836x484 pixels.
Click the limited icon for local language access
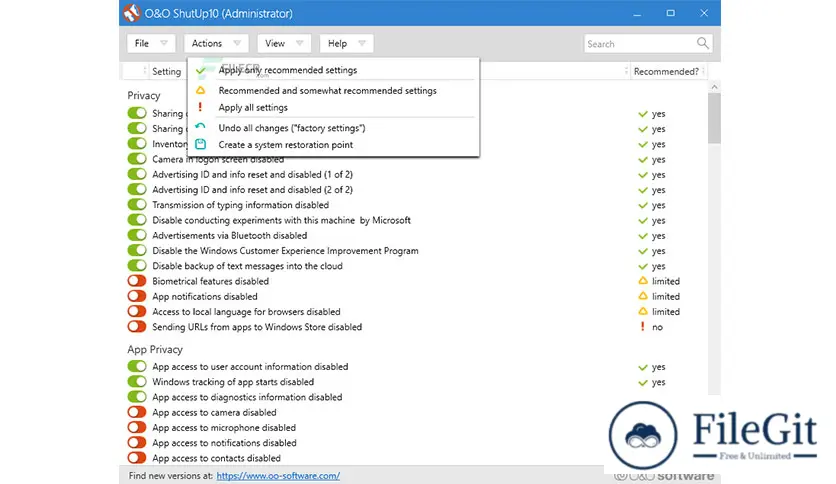(x=643, y=311)
